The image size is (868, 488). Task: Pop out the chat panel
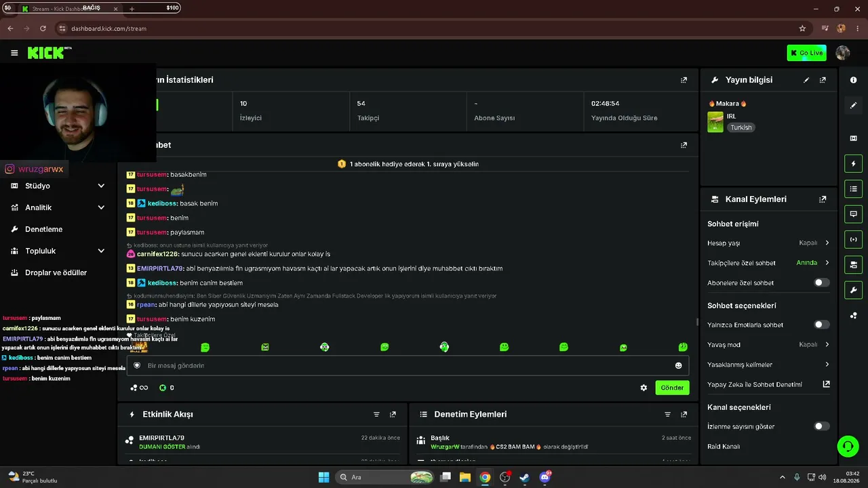[x=684, y=145]
